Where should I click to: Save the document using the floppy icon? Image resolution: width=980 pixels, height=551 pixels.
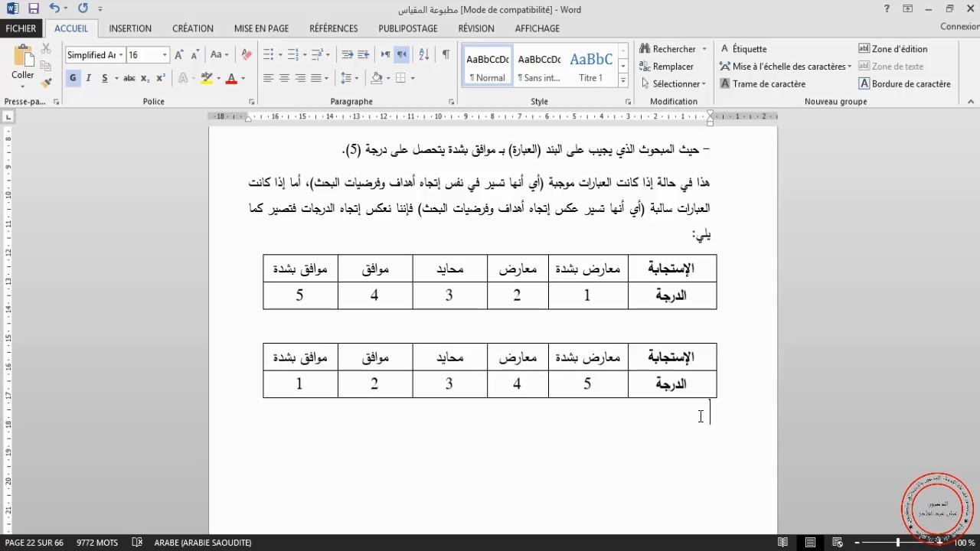[x=33, y=9]
